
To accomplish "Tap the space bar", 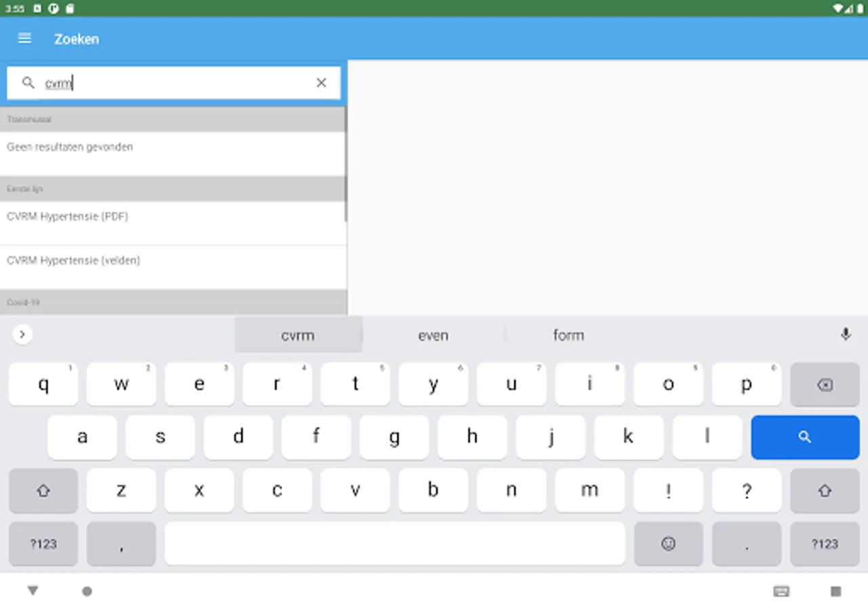I will tap(395, 544).
